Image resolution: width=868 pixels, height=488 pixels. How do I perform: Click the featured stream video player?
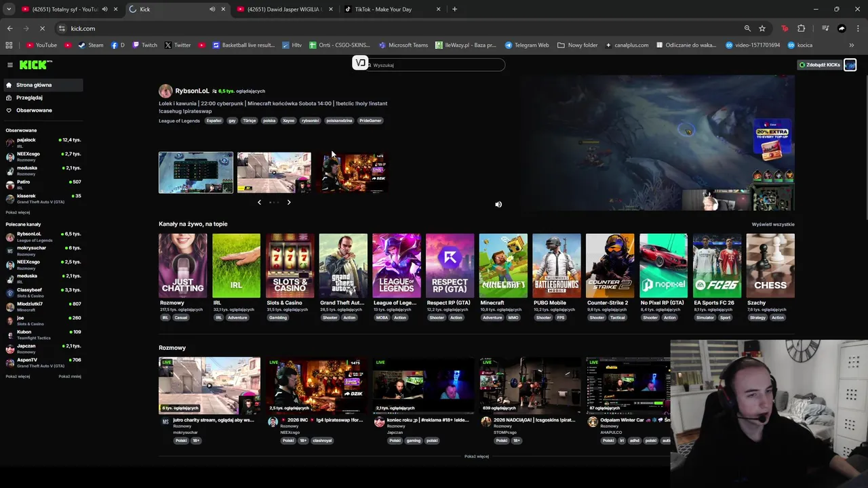[657, 143]
